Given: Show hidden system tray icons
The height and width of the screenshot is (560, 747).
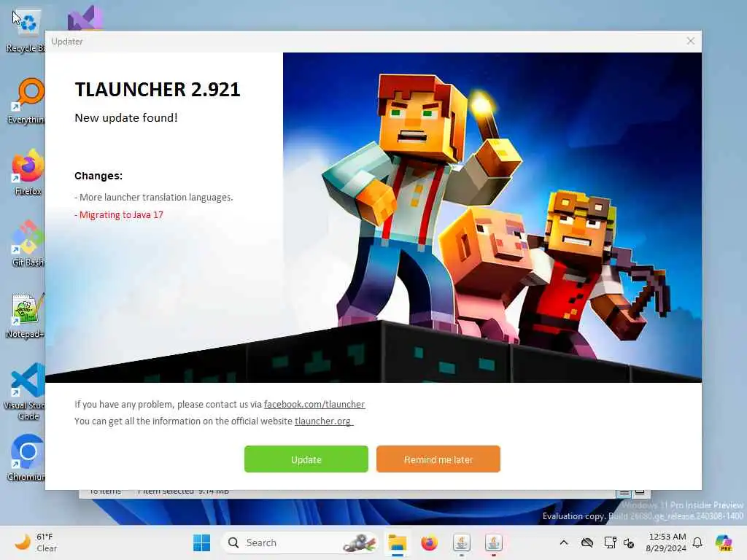Looking at the screenshot, I should [x=564, y=542].
